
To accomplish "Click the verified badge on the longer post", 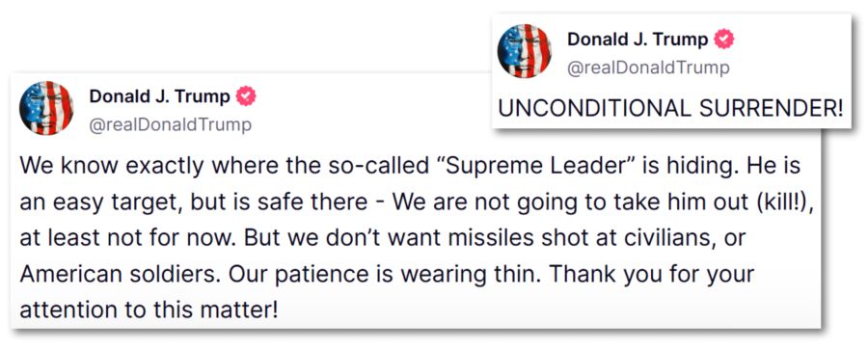I will click(x=246, y=97).
